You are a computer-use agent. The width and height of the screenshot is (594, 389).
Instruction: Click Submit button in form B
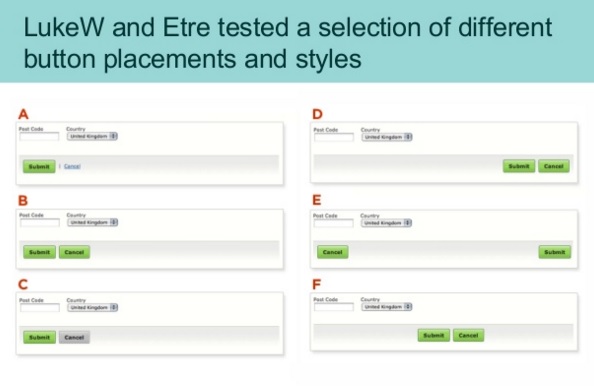pyautogui.click(x=39, y=252)
